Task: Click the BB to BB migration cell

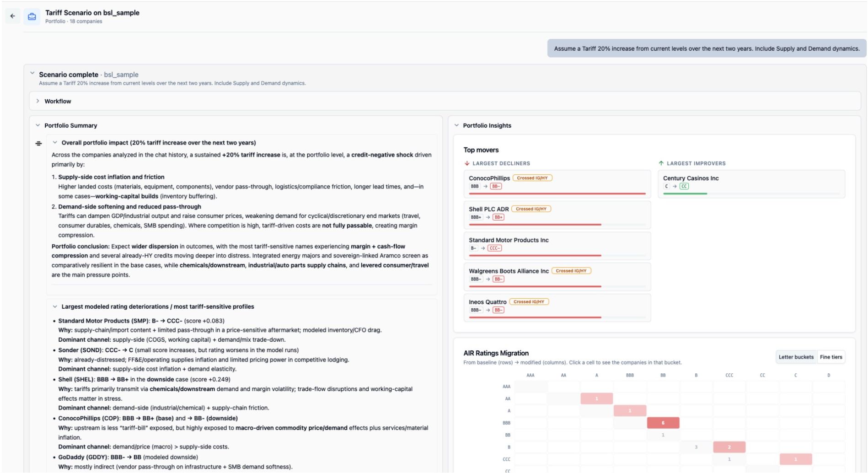Action: [663, 435]
